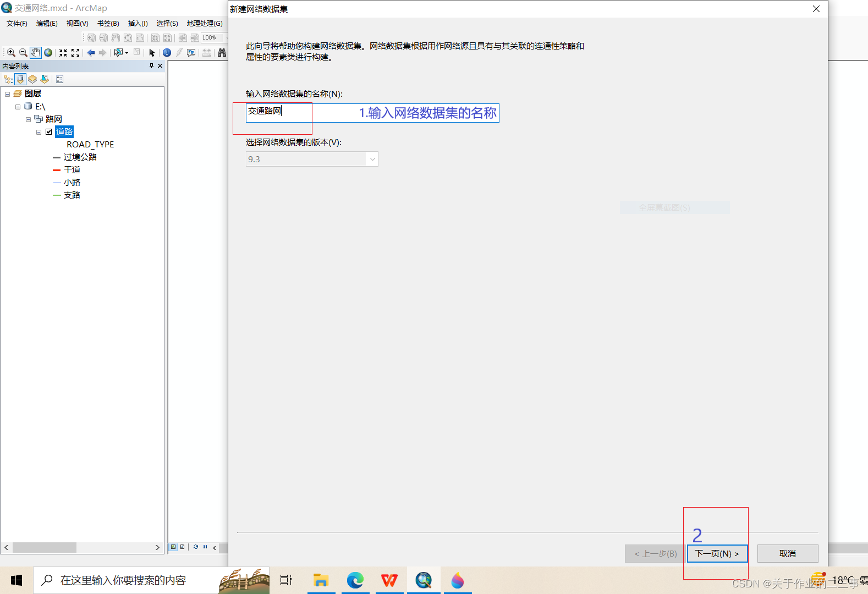Click the Paint 3D droplet taskbar icon

pos(458,580)
